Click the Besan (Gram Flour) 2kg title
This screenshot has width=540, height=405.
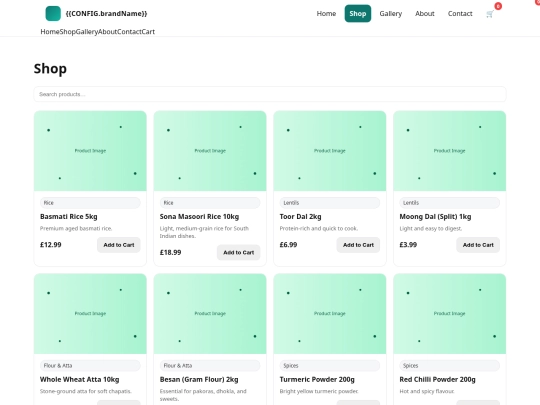[x=199, y=380]
